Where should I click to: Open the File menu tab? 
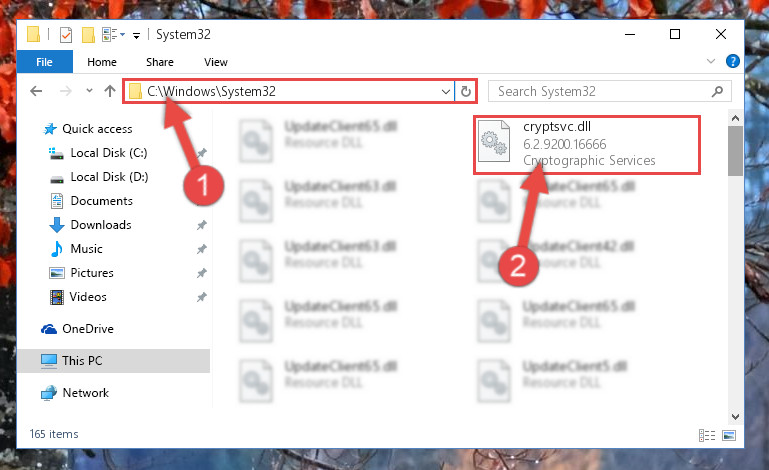(45, 62)
